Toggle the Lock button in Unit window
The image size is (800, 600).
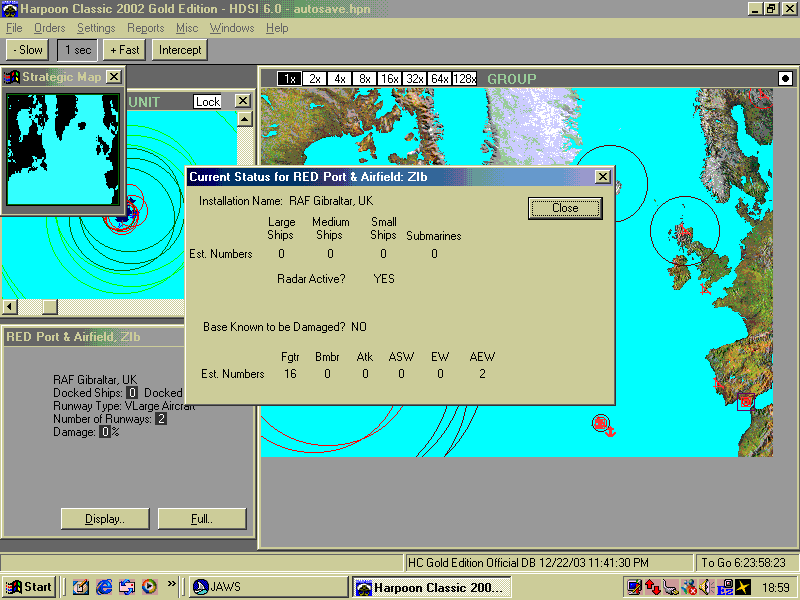208,102
